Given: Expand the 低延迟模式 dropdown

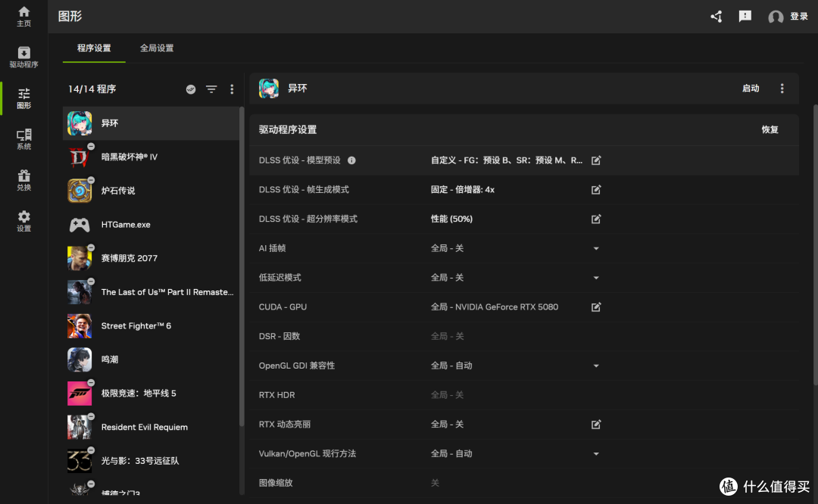Looking at the screenshot, I should click(596, 278).
